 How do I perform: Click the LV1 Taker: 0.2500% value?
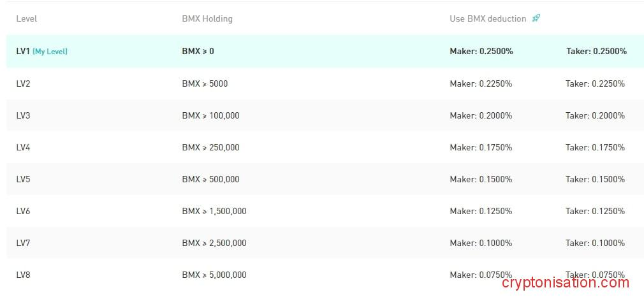tap(596, 51)
